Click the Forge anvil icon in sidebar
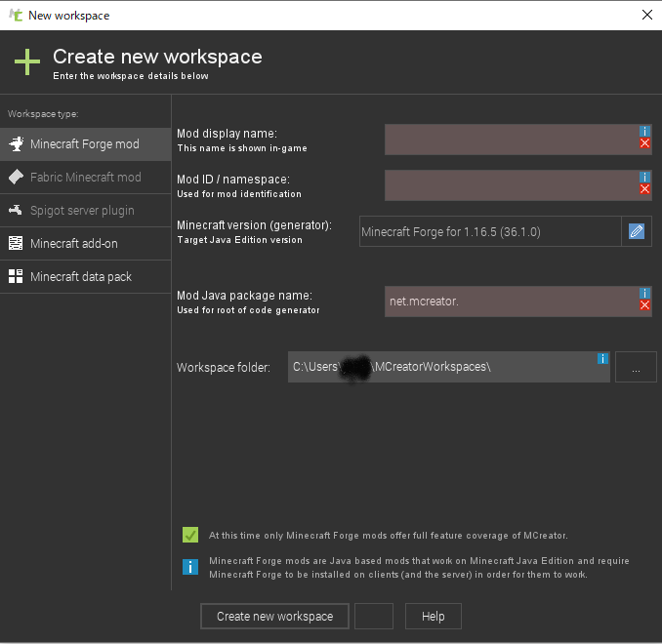Screen dimensions: 662x644 point(16,143)
